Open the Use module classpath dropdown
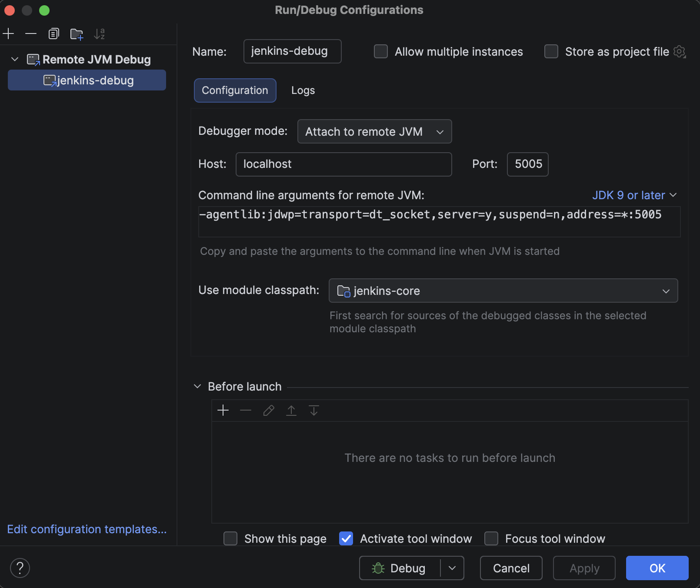The width and height of the screenshot is (700, 588). [x=503, y=291]
